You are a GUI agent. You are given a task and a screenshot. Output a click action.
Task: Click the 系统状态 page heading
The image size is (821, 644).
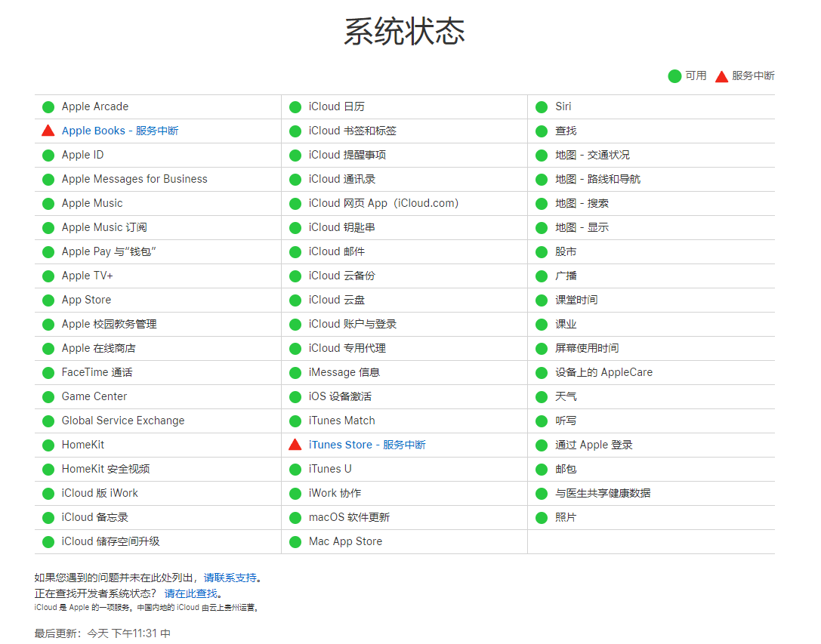coord(404,32)
